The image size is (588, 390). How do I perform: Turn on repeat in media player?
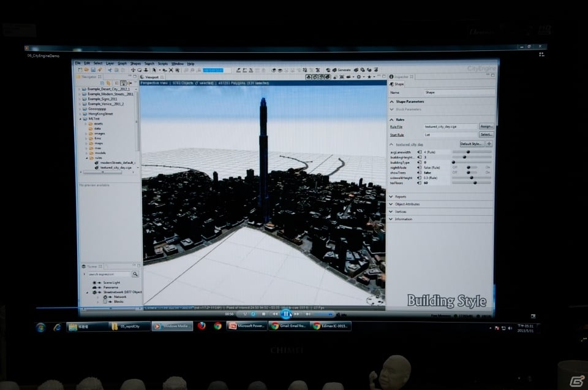pos(253,314)
